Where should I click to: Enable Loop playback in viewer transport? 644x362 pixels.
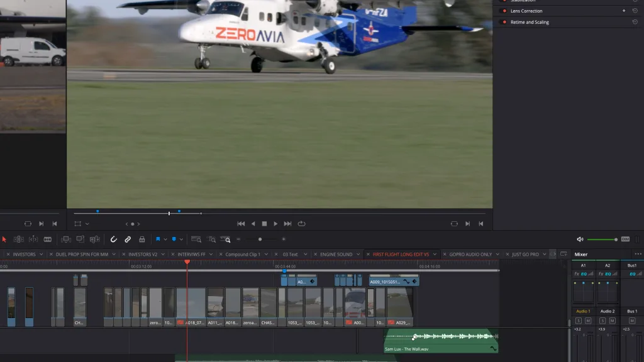302,224
